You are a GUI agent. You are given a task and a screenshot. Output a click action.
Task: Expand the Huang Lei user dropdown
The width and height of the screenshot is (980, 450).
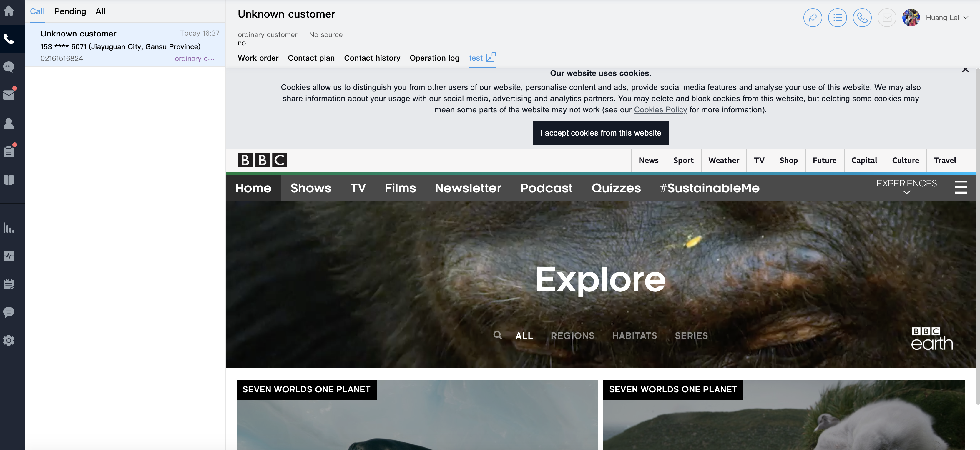pyautogui.click(x=966, y=17)
